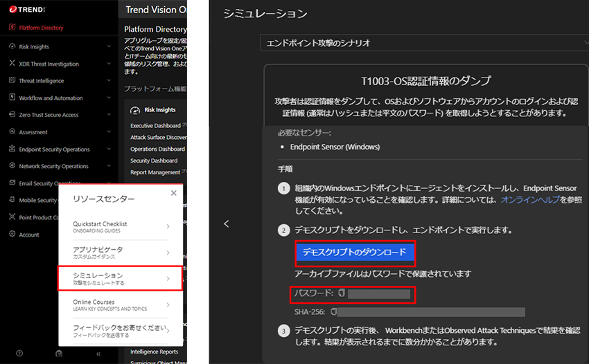
Task: Open Executive Dashboard link
Action: click(x=155, y=126)
